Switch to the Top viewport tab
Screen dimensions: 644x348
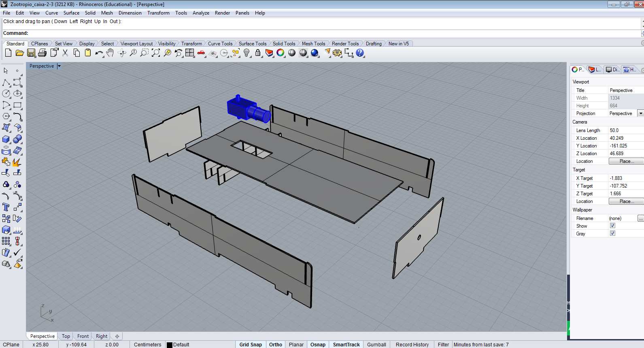point(66,336)
